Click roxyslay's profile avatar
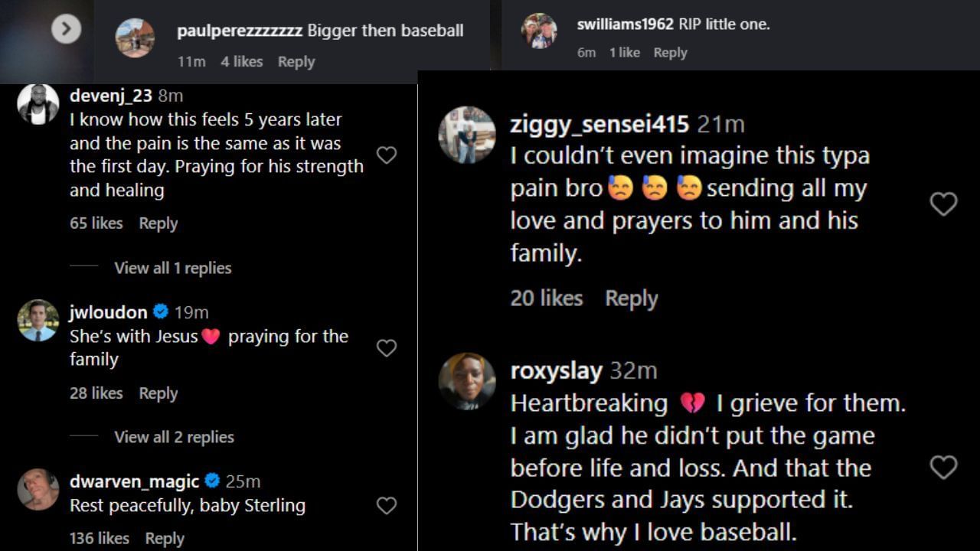Viewport: 980px width, 551px height. pyautogui.click(x=467, y=381)
